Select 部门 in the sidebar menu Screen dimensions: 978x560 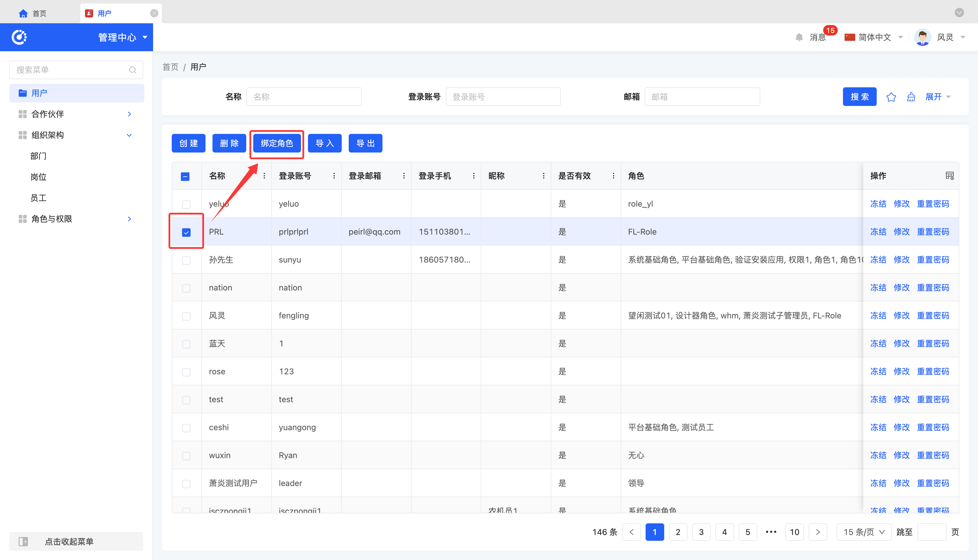38,156
